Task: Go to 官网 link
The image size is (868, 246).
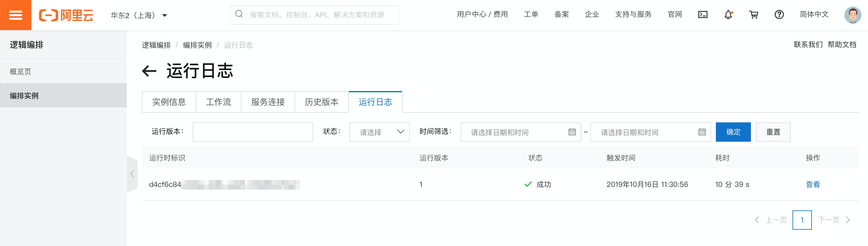Action: coord(675,14)
